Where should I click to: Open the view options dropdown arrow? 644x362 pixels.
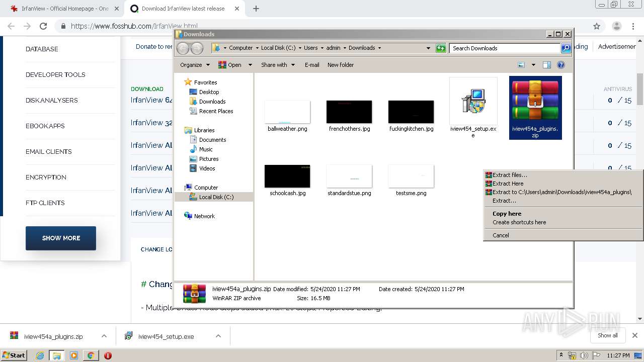coord(533,65)
